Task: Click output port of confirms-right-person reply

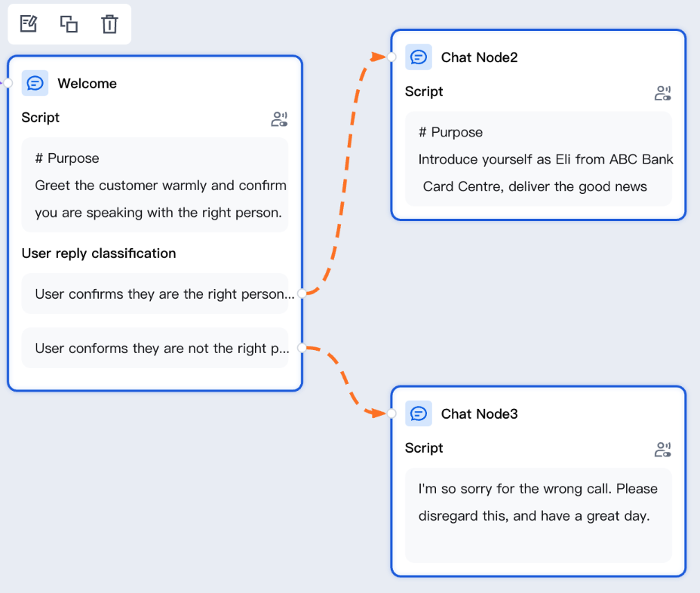Action: pos(302,293)
